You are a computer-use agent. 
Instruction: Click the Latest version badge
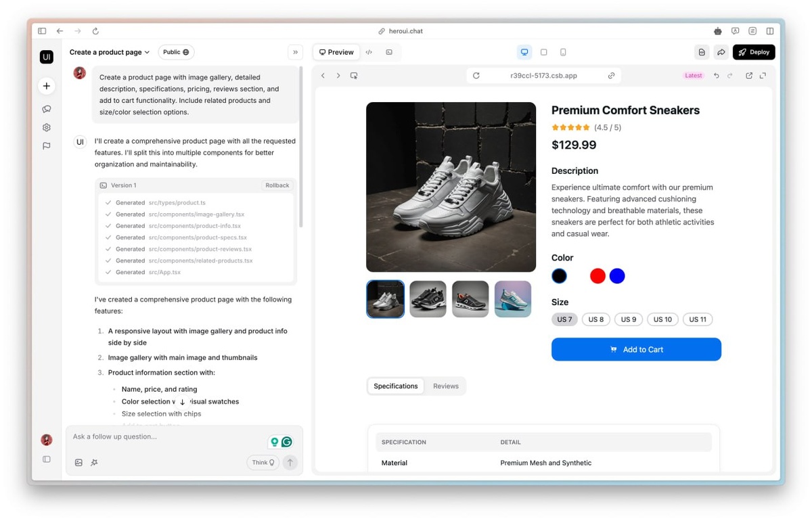(694, 76)
